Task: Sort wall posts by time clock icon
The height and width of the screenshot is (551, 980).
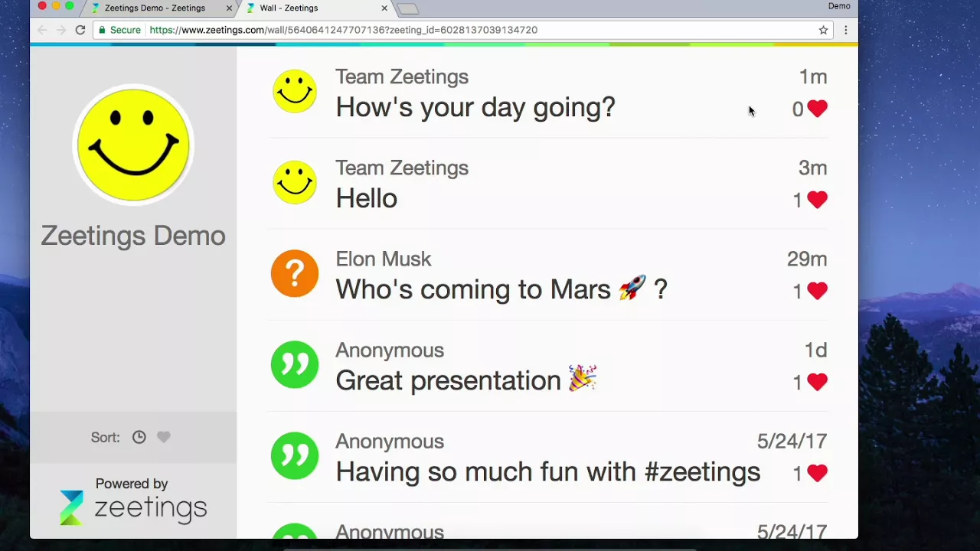Action: [x=139, y=437]
